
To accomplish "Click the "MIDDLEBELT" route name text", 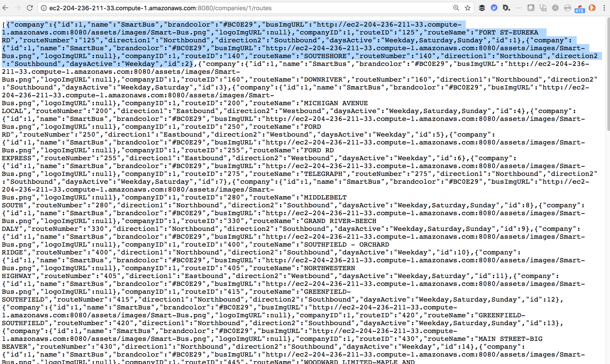I will click(325, 197).
